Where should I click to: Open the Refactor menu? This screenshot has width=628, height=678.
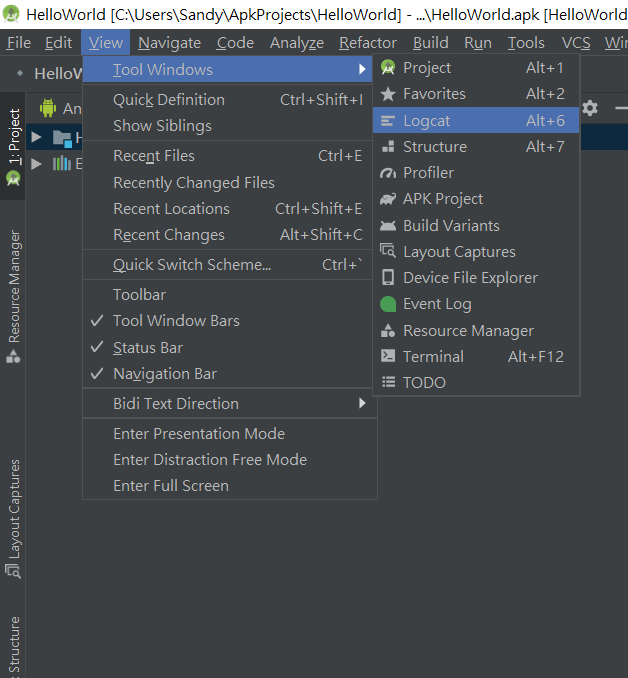click(368, 43)
